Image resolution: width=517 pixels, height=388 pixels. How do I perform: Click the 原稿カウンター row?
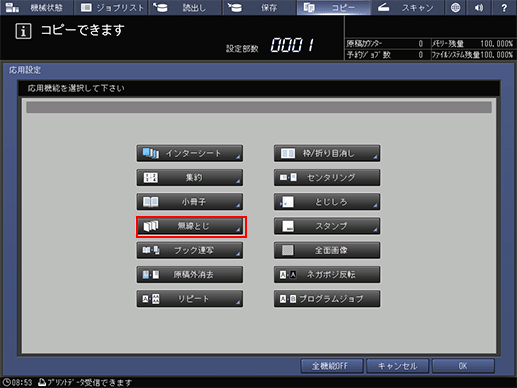click(387, 44)
